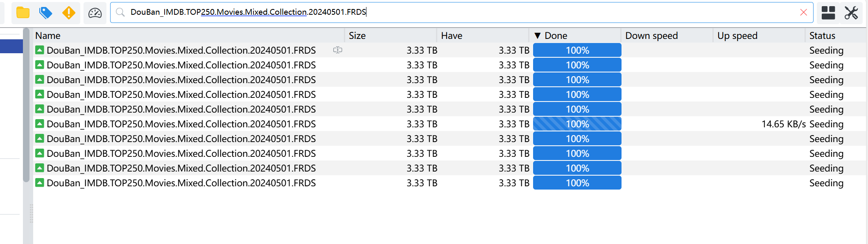Sort torrents by Size column
Screen dimensions: 868x244
[357, 36]
